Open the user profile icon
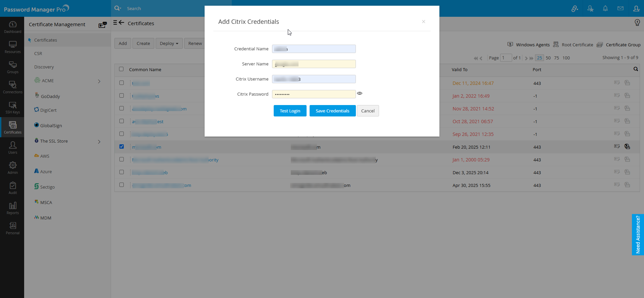This screenshot has height=298, width=644. click(x=636, y=8)
